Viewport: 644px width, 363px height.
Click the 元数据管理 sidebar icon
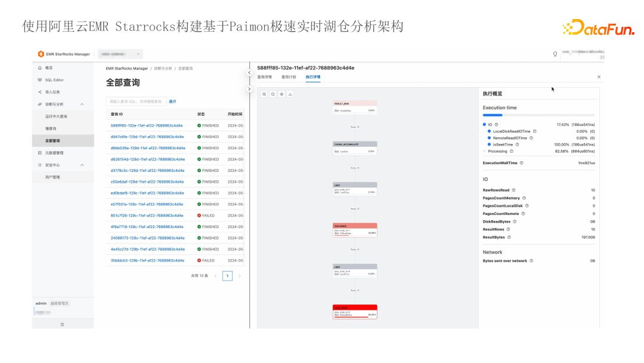coord(40,153)
